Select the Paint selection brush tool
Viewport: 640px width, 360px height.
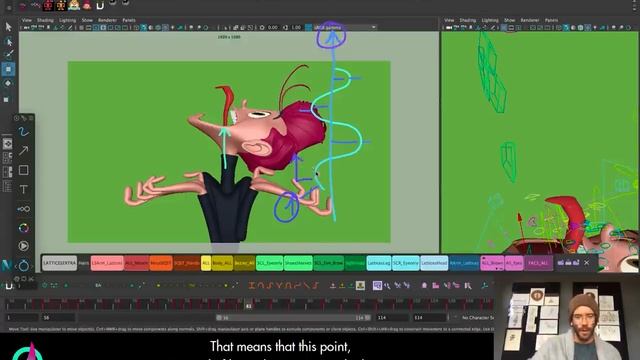(x=8, y=54)
